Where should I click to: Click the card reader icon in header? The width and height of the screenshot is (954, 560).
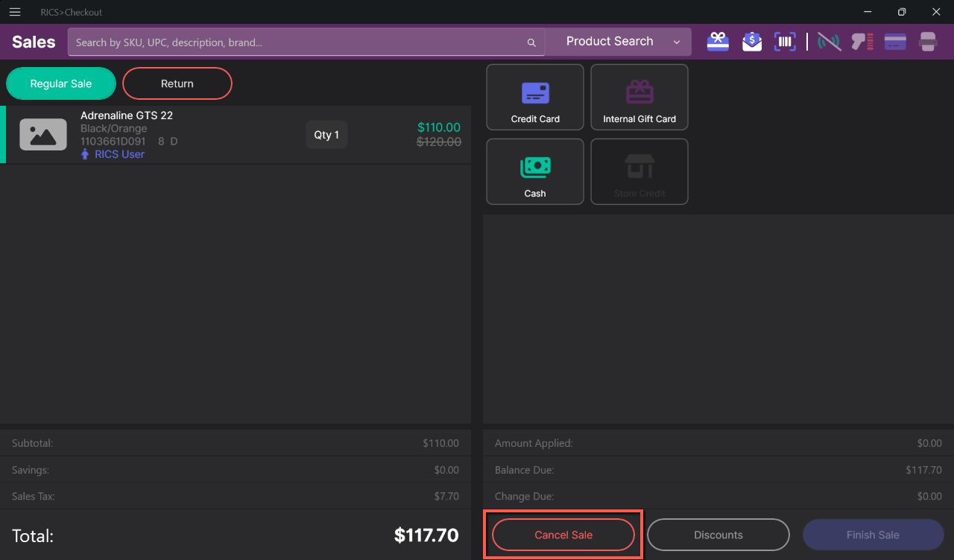tap(895, 42)
